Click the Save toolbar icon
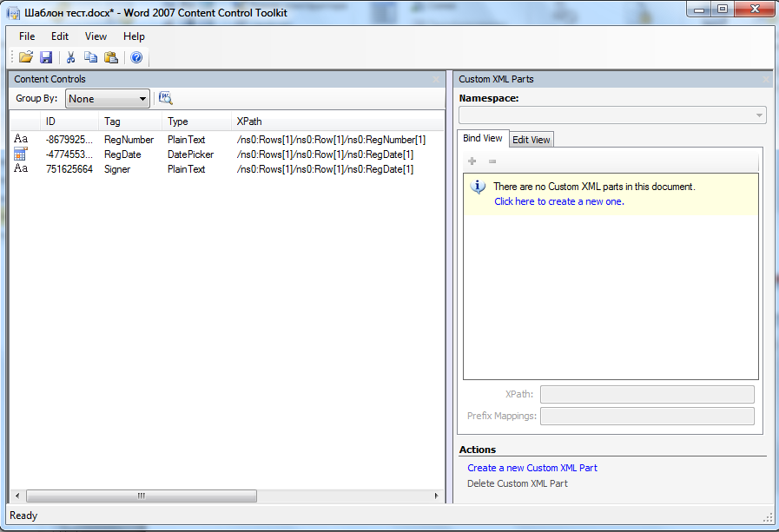Image resolution: width=779 pixels, height=532 pixels. (x=46, y=57)
